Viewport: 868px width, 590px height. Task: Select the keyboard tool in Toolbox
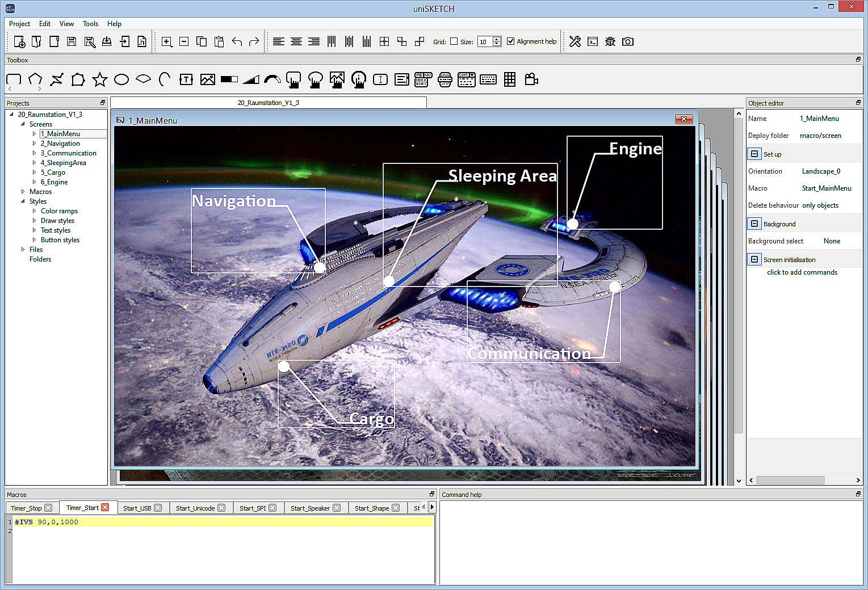488,79
